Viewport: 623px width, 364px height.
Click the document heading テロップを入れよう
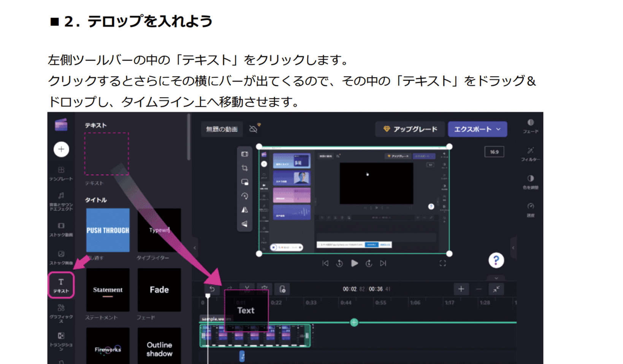click(150, 21)
